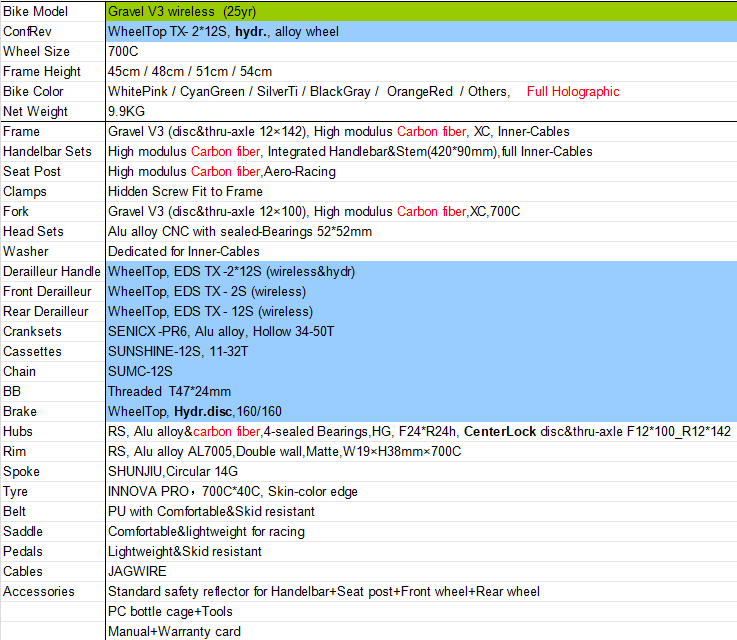Viewport: 737px width, 640px height.
Task: Select 'PC bottle cage+Tools' cell
Action: pyautogui.click(x=421, y=611)
